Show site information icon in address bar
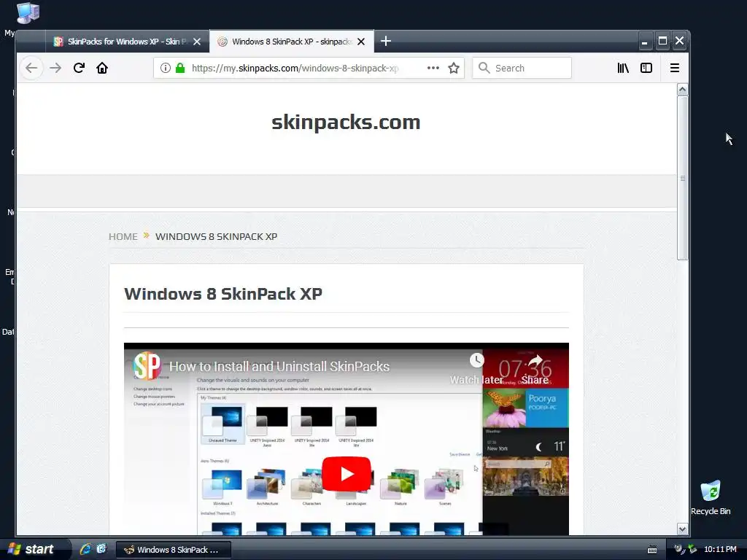747x560 pixels. click(165, 68)
